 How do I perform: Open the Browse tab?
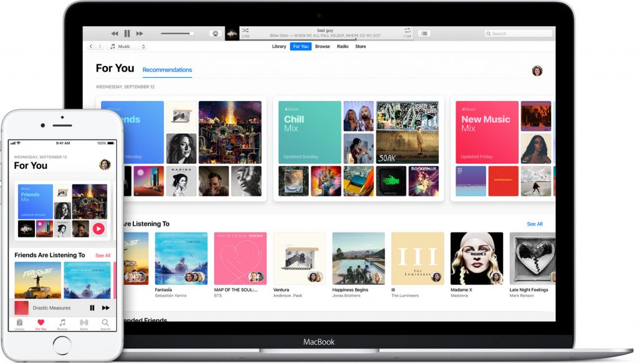[x=323, y=46]
